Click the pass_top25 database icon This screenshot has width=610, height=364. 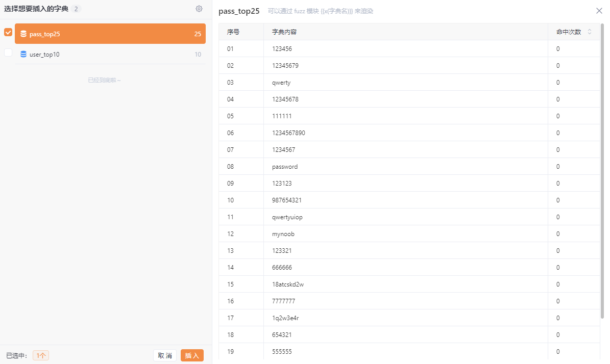coord(23,34)
